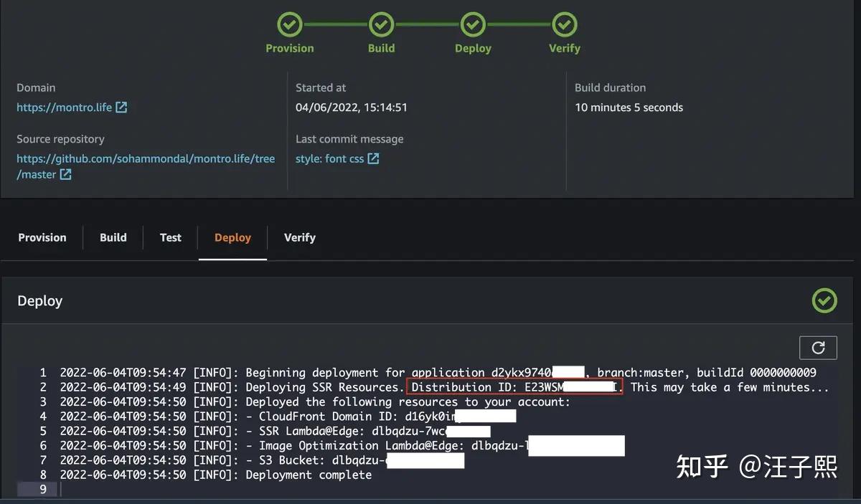Viewport: 861px width, 504px height.
Task: Click the Verify stage checkmark icon
Action: click(564, 23)
